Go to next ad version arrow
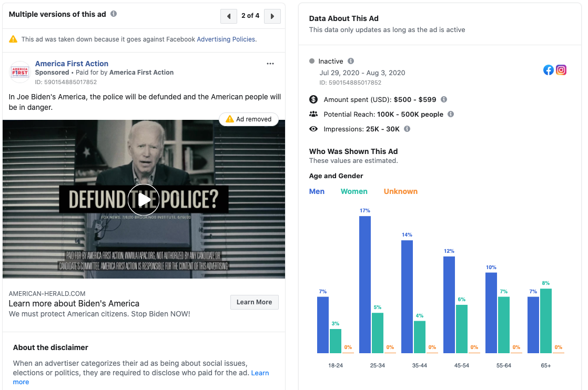Viewport: 588px width, 390px height. (x=272, y=16)
